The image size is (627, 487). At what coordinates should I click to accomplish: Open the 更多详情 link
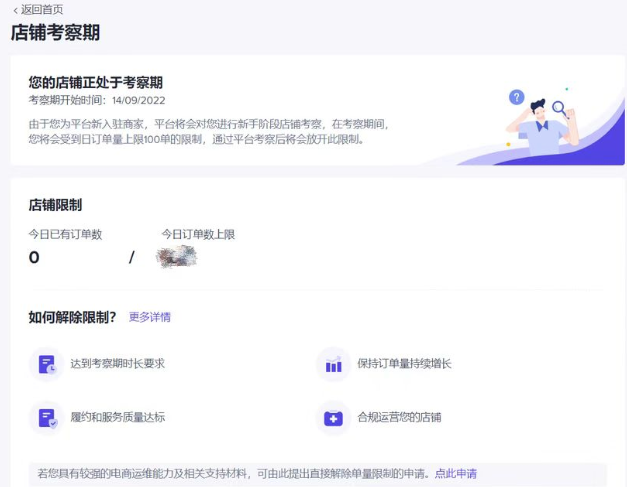click(x=150, y=317)
